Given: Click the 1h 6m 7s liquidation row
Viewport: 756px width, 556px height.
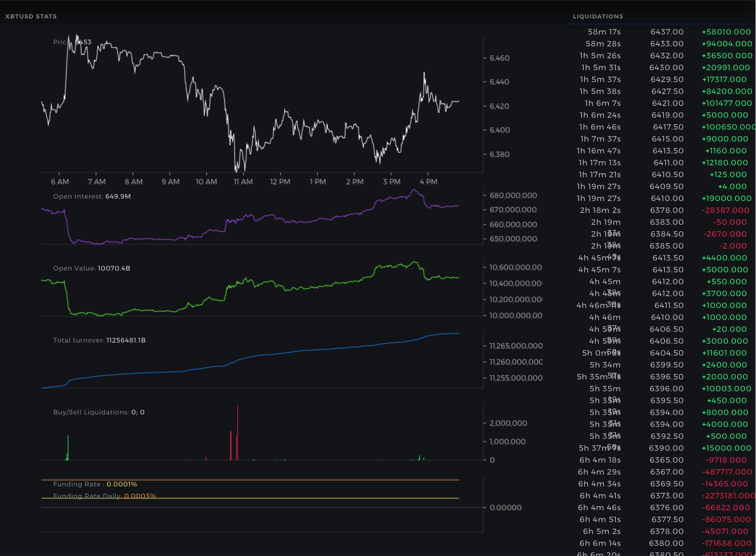Looking at the screenshot, I should (x=661, y=103).
